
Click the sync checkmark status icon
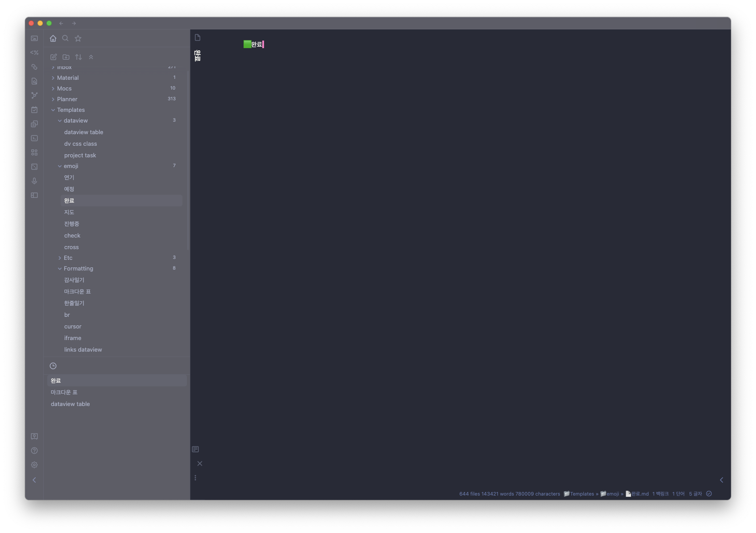tap(709, 494)
